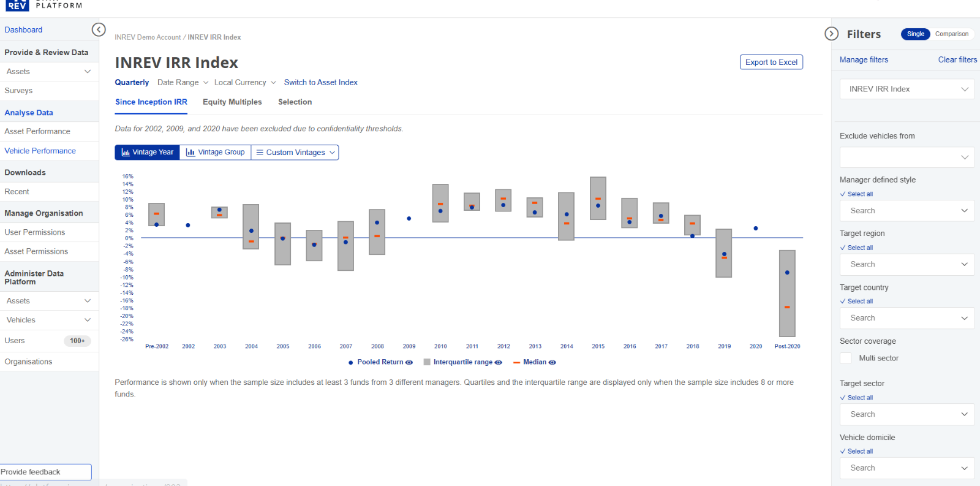Open the Local Currency dropdown

pos(245,83)
